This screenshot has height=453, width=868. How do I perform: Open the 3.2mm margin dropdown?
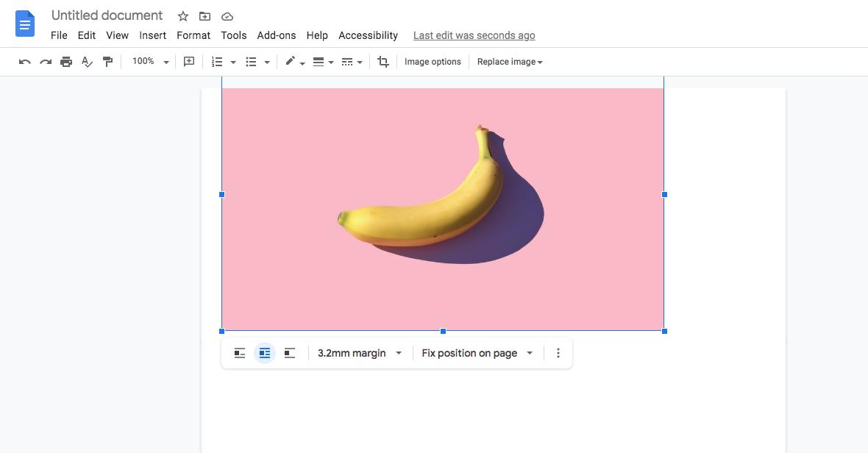pyautogui.click(x=359, y=353)
